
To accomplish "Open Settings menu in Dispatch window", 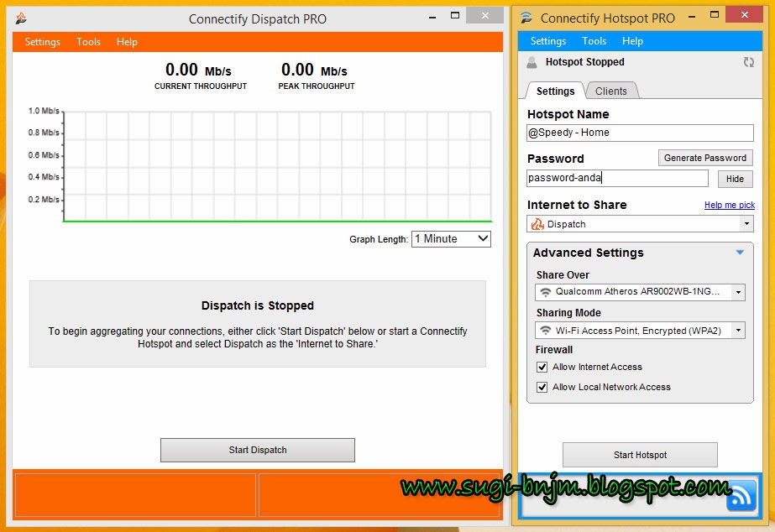I will click(x=43, y=42).
